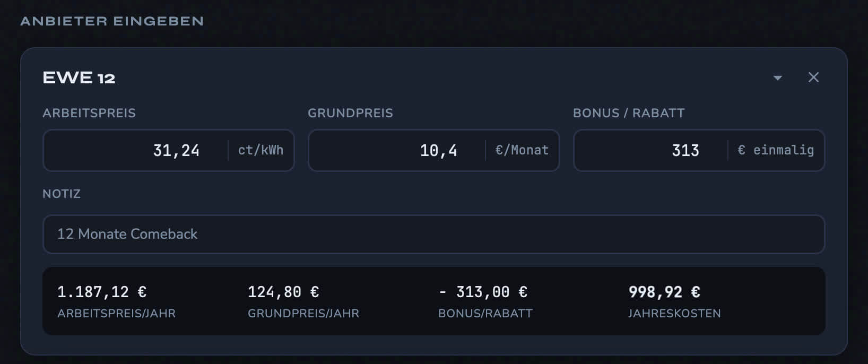Edit the Arbeitspreis value 31,24
The image size is (868, 364).
tap(176, 150)
